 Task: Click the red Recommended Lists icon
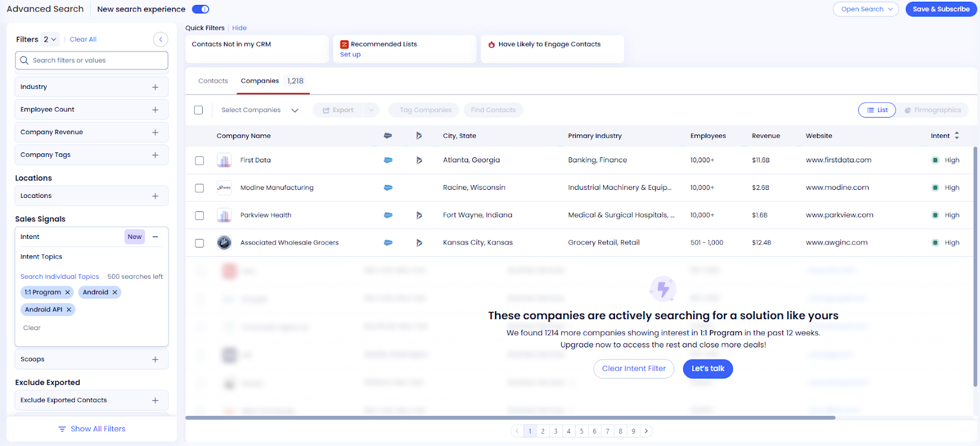[344, 44]
